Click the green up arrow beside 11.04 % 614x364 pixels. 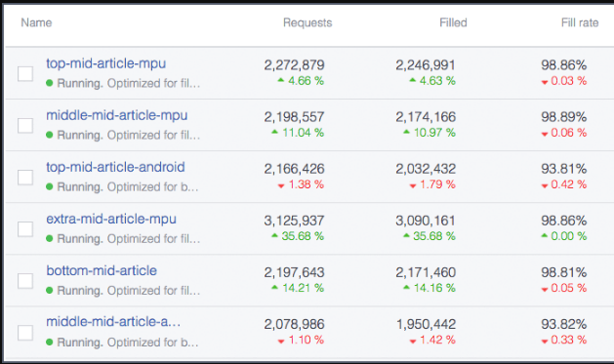pyautogui.click(x=275, y=132)
